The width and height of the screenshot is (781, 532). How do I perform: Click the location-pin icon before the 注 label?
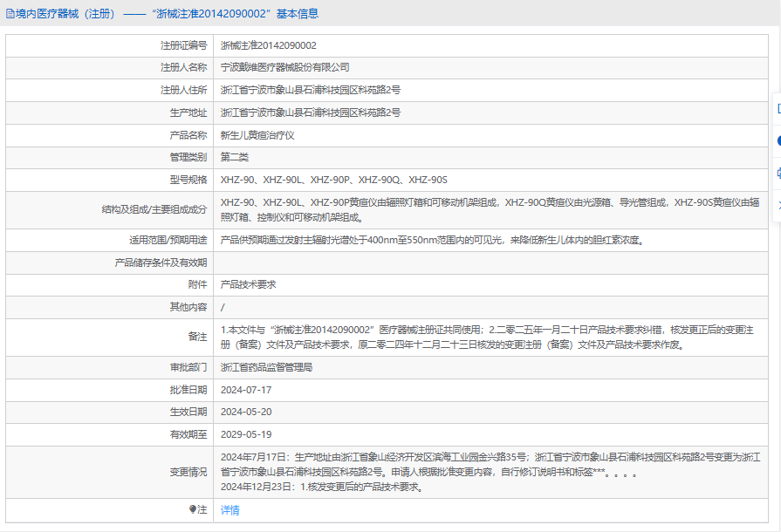(x=193, y=509)
